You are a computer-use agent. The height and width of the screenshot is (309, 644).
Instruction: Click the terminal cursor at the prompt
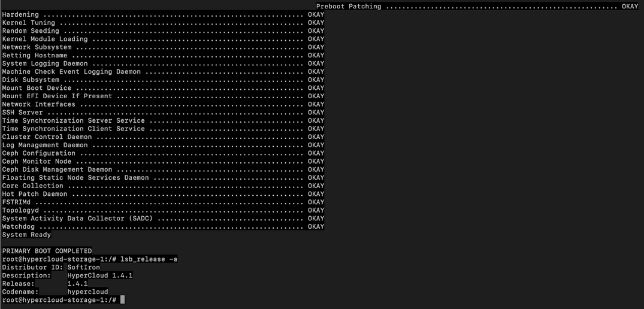(122, 300)
